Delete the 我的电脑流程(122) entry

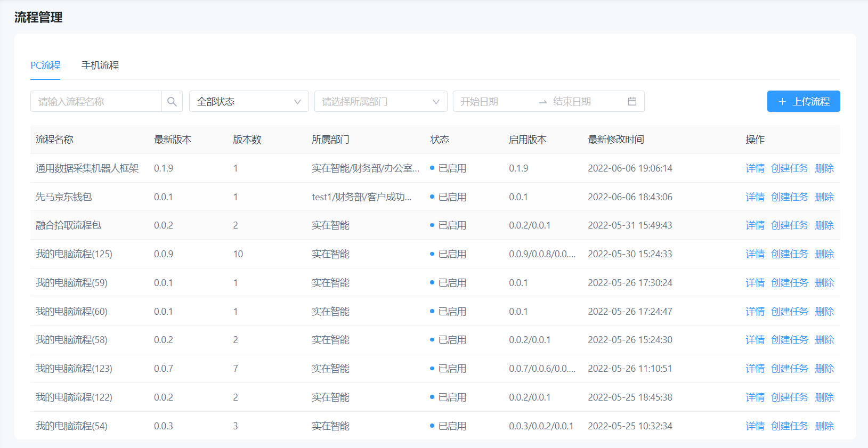click(824, 397)
